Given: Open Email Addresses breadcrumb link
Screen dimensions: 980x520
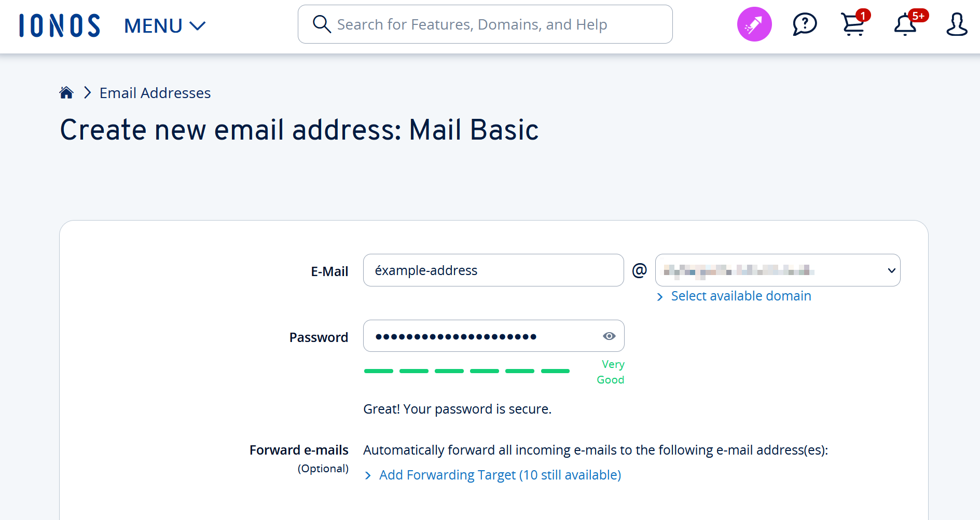Looking at the screenshot, I should tap(155, 93).
